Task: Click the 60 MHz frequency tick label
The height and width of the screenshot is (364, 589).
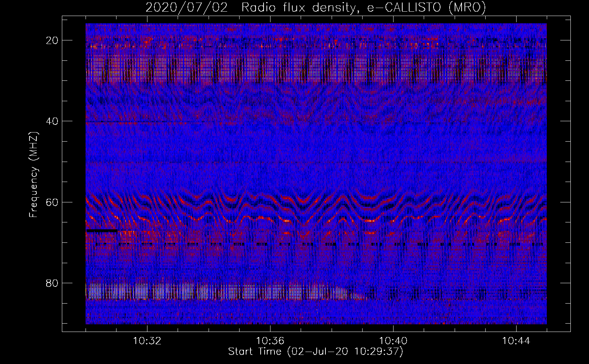Action: pyautogui.click(x=52, y=202)
